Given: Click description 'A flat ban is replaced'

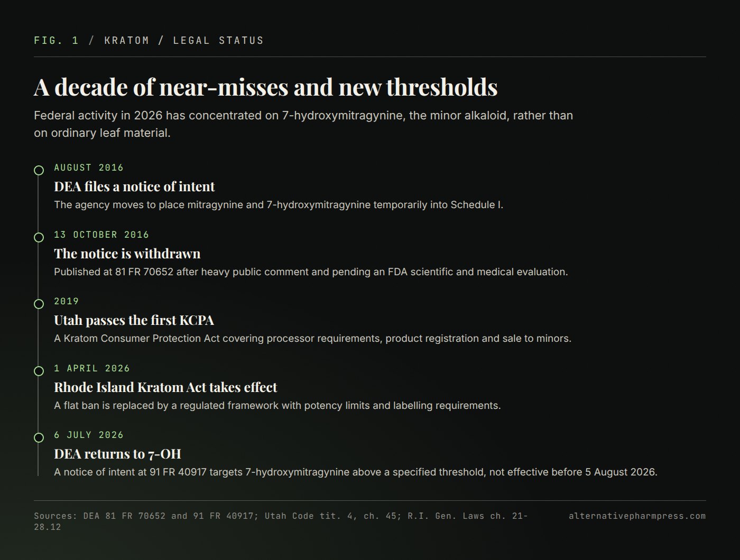Looking at the screenshot, I should pos(277,406).
